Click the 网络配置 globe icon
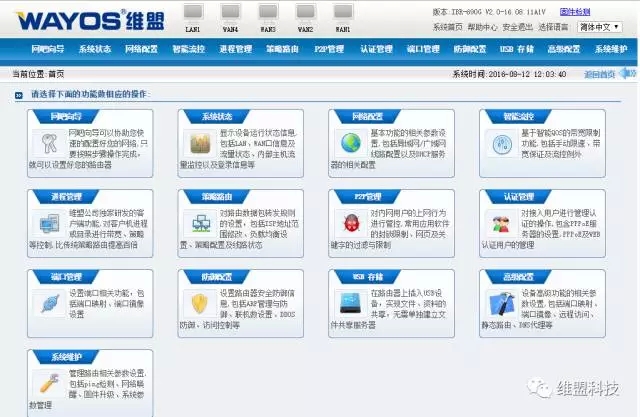 click(349, 142)
